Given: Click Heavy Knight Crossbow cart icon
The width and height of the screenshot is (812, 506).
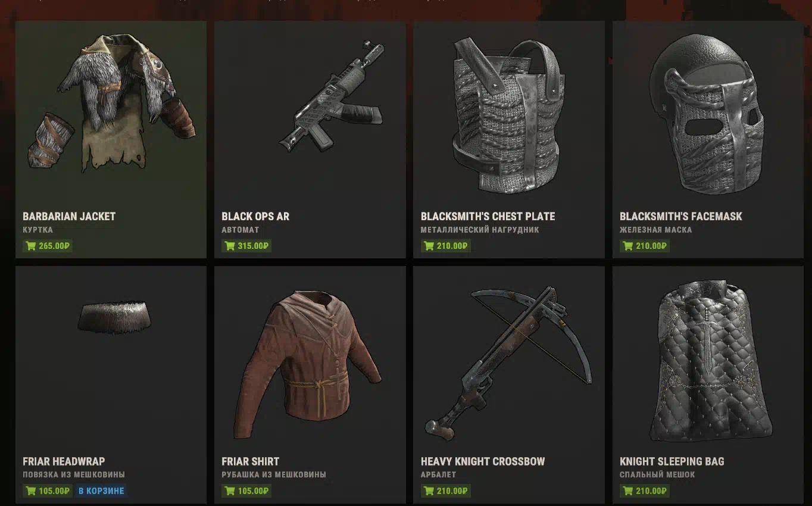Looking at the screenshot, I should point(429,491).
